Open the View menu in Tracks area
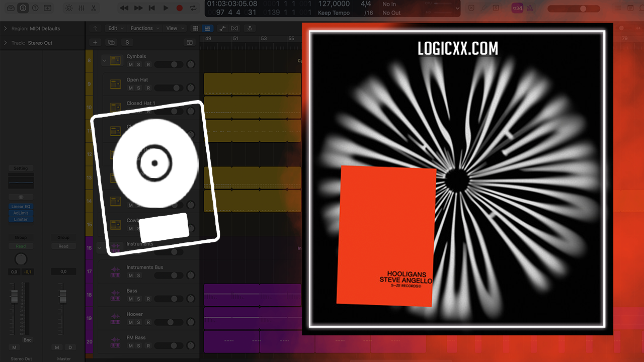The image size is (644, 362). (175, 28)
